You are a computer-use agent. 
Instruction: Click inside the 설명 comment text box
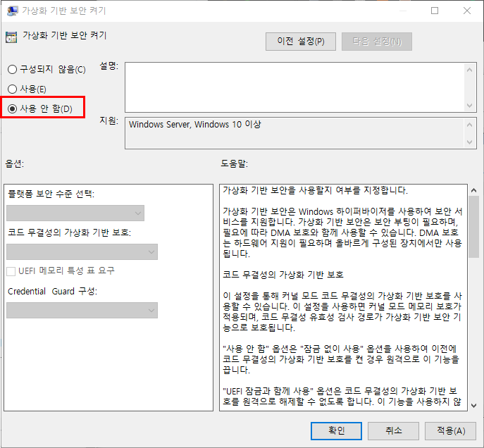click(294, 87)
